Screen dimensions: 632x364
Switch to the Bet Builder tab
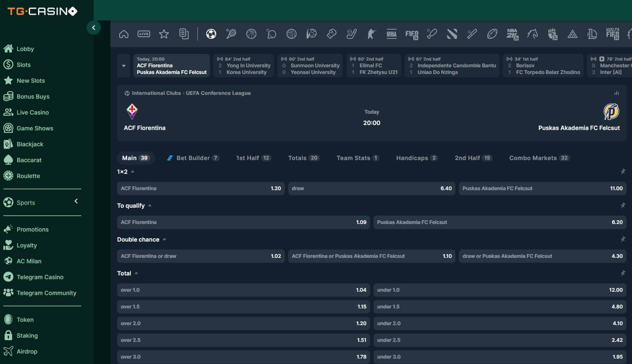193,158
